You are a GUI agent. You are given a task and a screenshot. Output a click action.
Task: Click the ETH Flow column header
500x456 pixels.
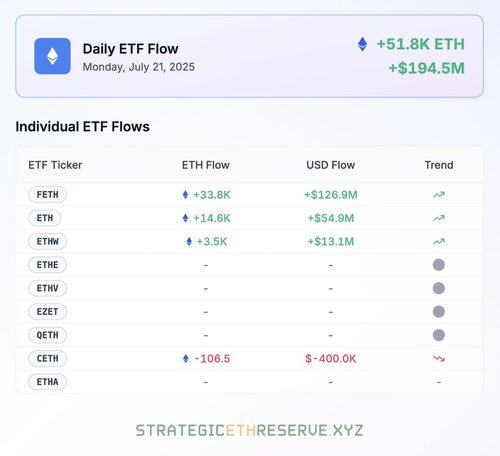[x=206, y=165]
